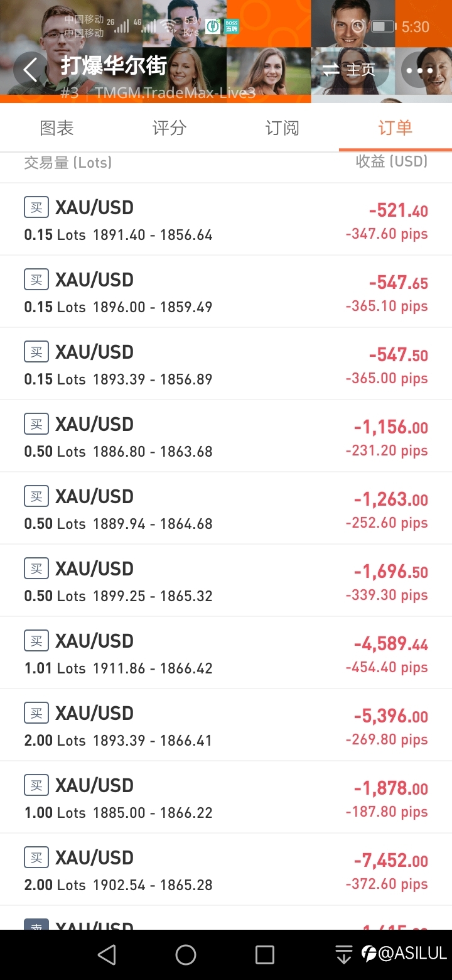This screenshot has width=452, height=980.
Task: Tap the Android back navigation triangle
Action: click(107, 955)
